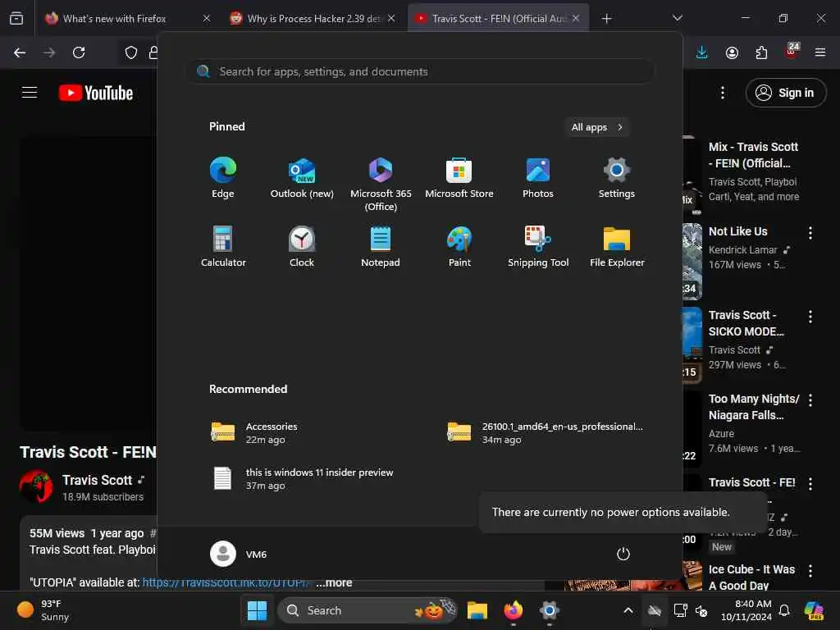Open Microsoft Store pinned app
Viewport: 840px width, 630px height.
tap(459, 178)
